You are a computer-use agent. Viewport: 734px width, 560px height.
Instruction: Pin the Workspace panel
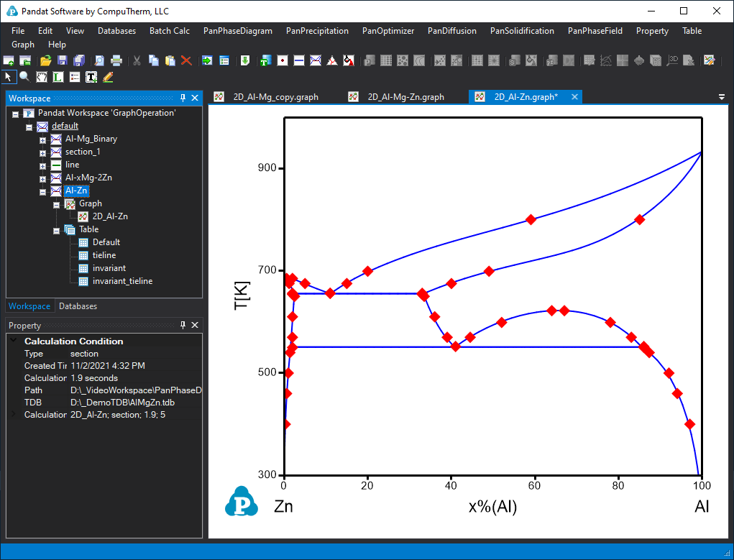(183, 98)
